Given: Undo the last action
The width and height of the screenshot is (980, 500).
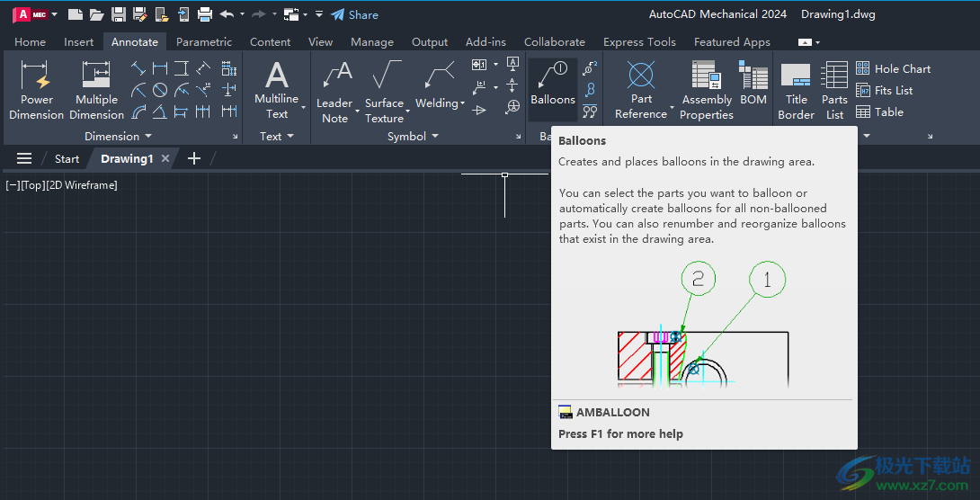Looking at the screenshot, I should (x=227, y=14).
